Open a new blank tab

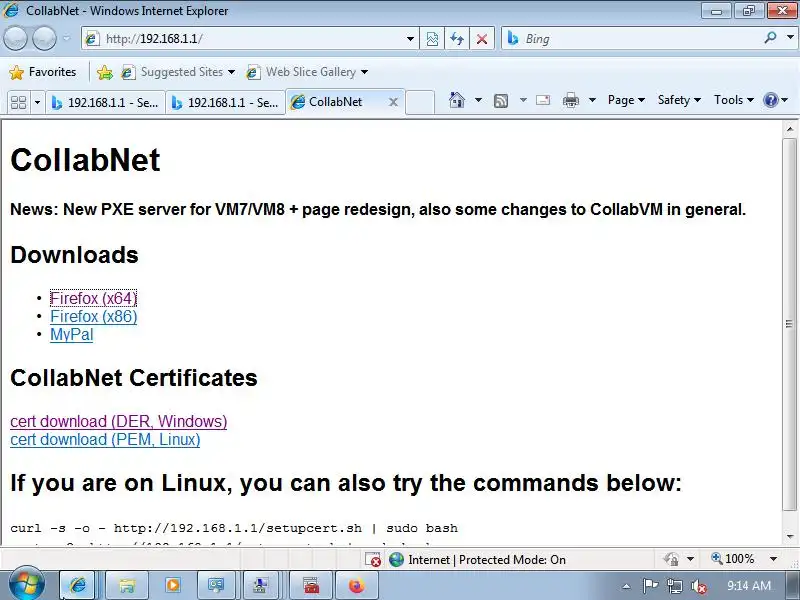(420, 102)
